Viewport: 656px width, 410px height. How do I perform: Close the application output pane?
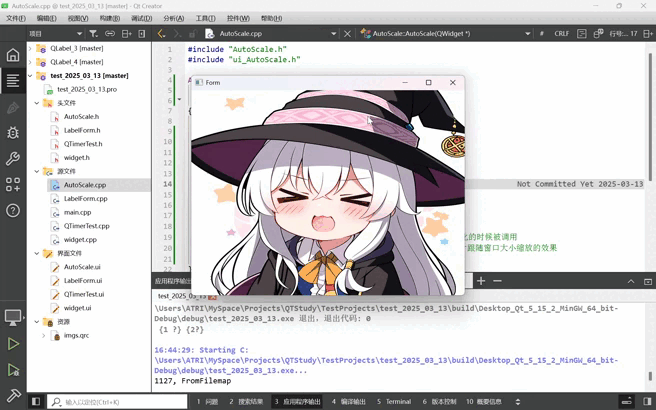pyautogui.click(x=648, y=282)
